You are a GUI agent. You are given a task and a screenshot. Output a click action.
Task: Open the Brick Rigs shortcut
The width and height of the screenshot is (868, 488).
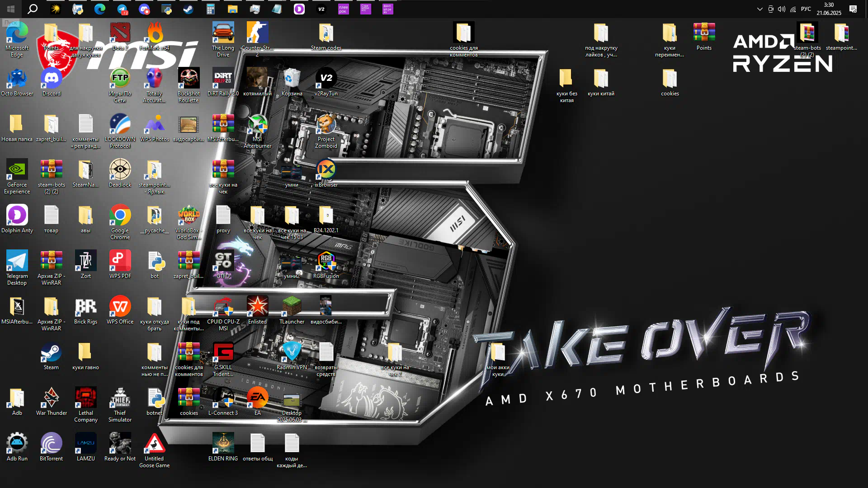tap(85, 310)
